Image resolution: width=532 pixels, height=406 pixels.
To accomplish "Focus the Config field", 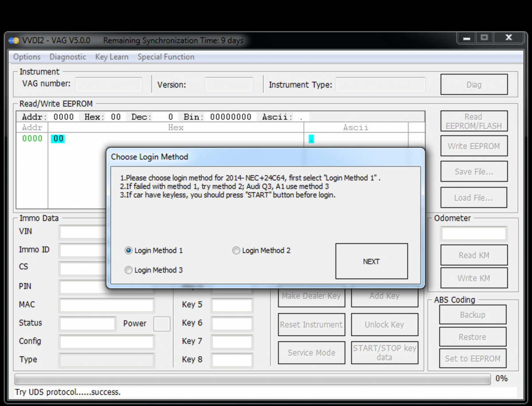I will click(107, 342).
